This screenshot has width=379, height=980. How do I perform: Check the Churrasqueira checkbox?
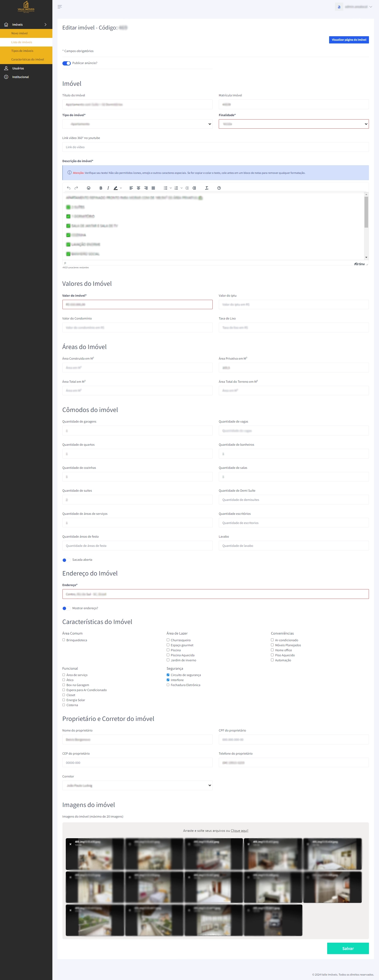pos(168,640)
